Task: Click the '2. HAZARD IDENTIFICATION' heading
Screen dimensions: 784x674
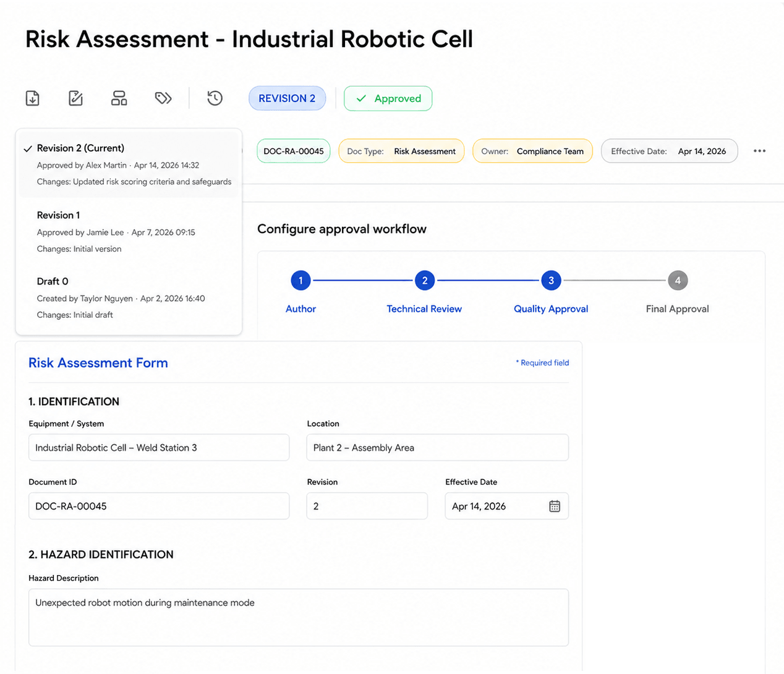Action: [x=101, y=555]
